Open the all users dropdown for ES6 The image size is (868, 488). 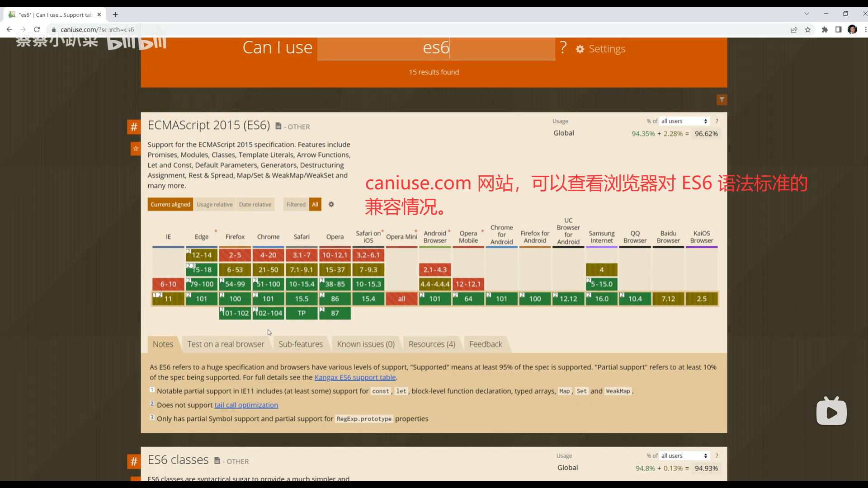point(684,121)
